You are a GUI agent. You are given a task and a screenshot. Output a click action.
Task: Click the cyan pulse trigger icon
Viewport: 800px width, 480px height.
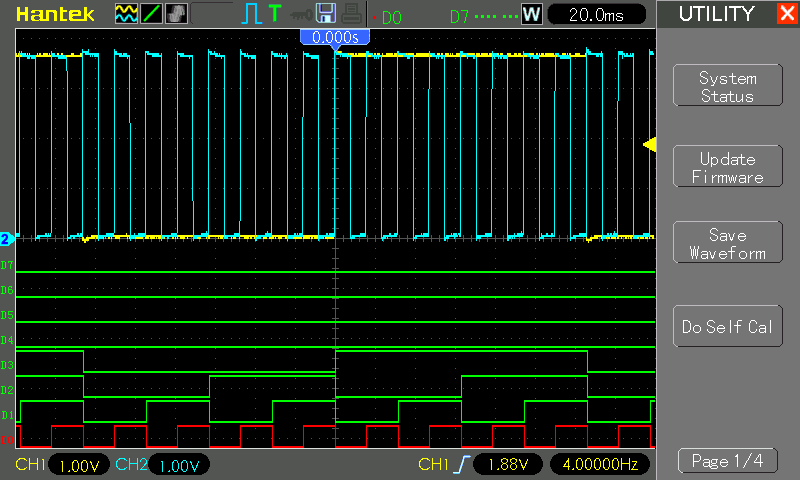click(x=250, y=14)
